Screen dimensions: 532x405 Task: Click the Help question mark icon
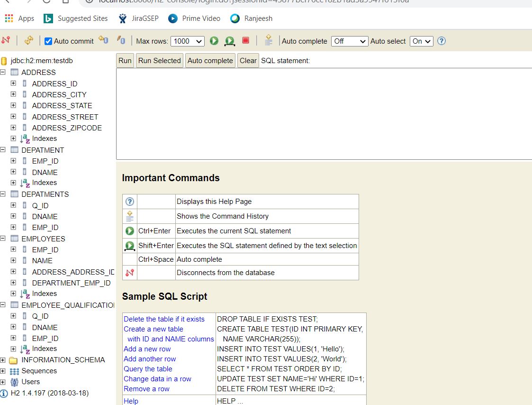pyautogui.click(x=442, y=41)
